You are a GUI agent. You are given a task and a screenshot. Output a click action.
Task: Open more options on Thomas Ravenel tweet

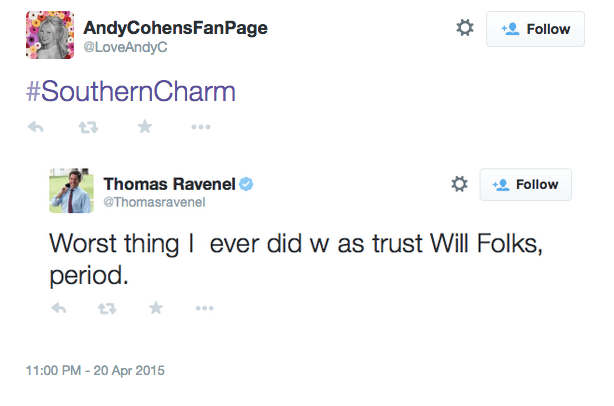click(205, 308)
